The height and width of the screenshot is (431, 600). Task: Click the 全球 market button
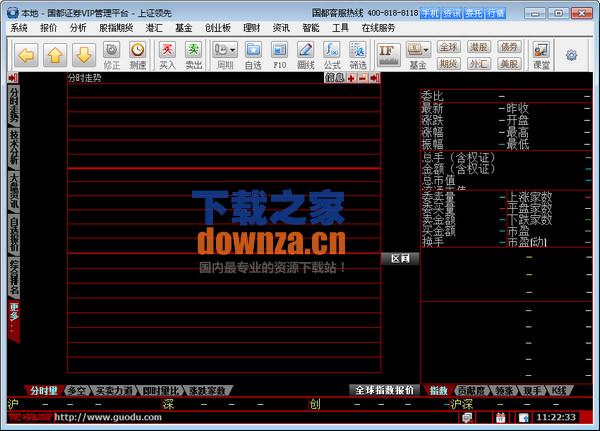pos(449,47)
